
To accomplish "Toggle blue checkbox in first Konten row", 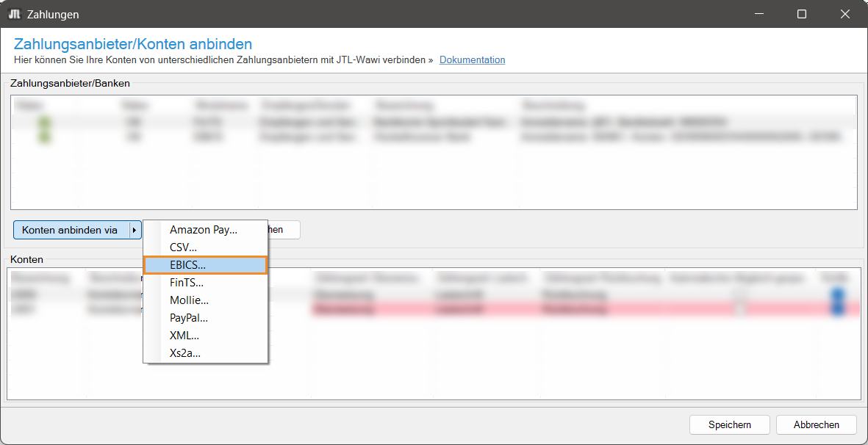I will (x=838, y=295).
